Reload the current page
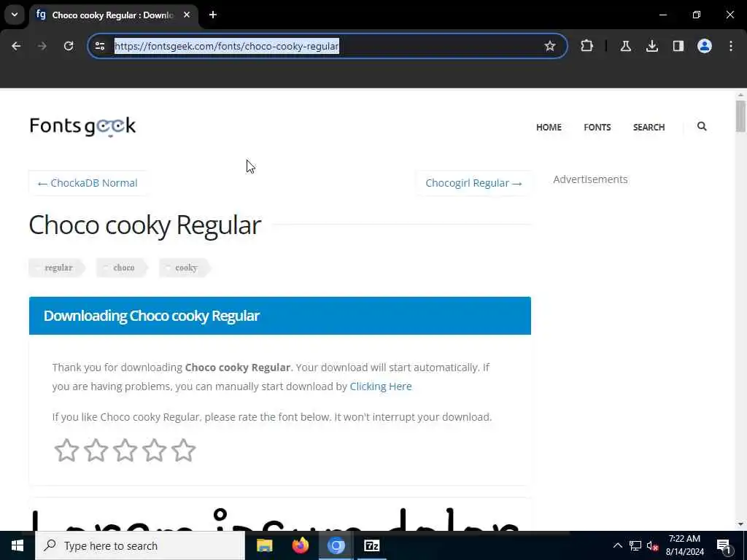747x560 pixels. tap(69, 46)
